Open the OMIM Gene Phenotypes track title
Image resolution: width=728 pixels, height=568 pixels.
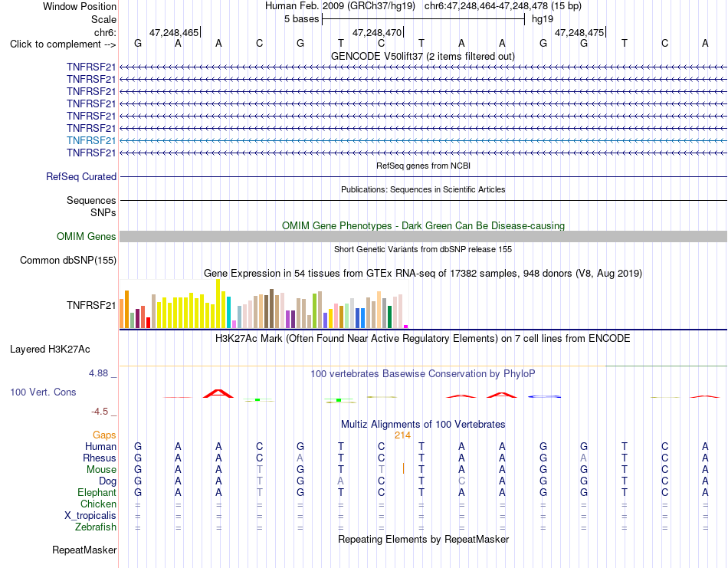click(x=423, y=225)
